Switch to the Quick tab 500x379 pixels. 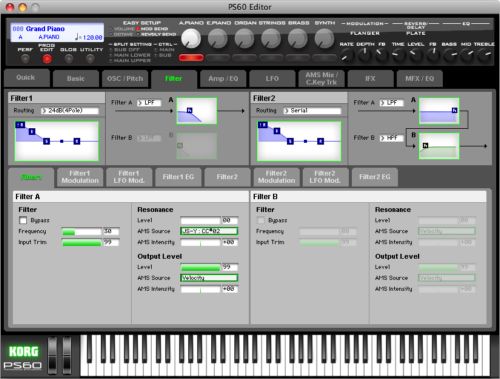[26, 78]
